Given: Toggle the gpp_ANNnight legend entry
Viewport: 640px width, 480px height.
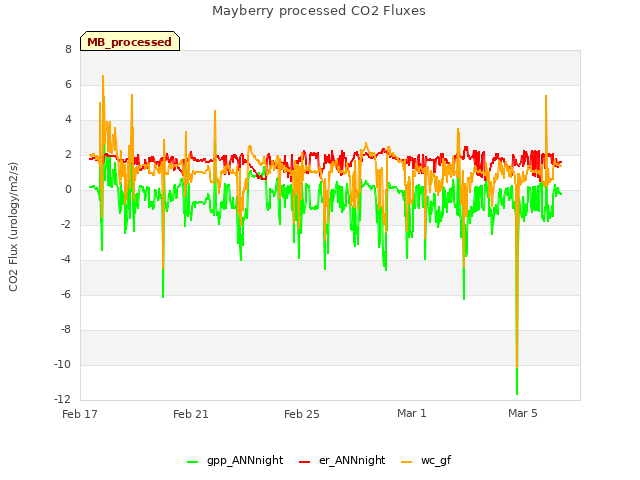Looking at the screenshot, I should pyautogui.click(x=235, y=460).
